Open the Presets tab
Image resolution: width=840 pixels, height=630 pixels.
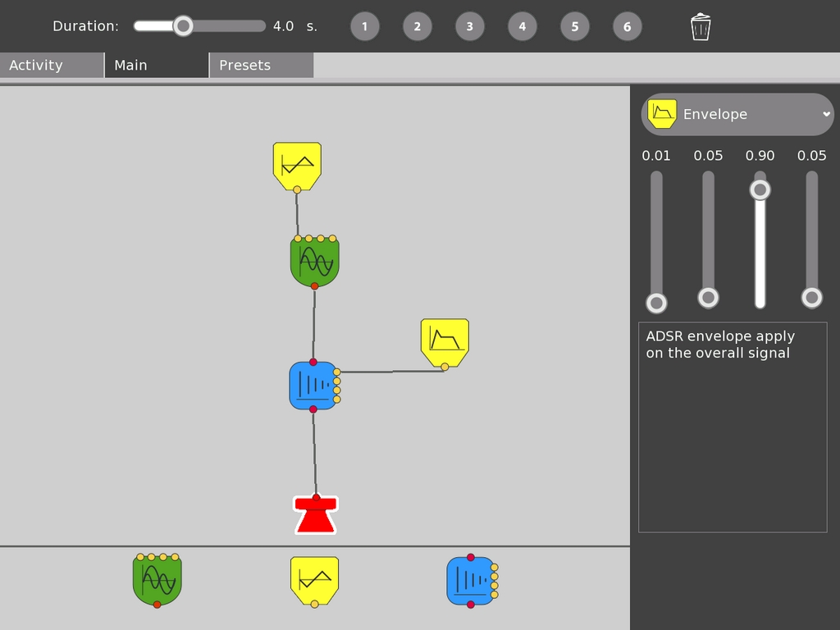click(x=261, y=66)
